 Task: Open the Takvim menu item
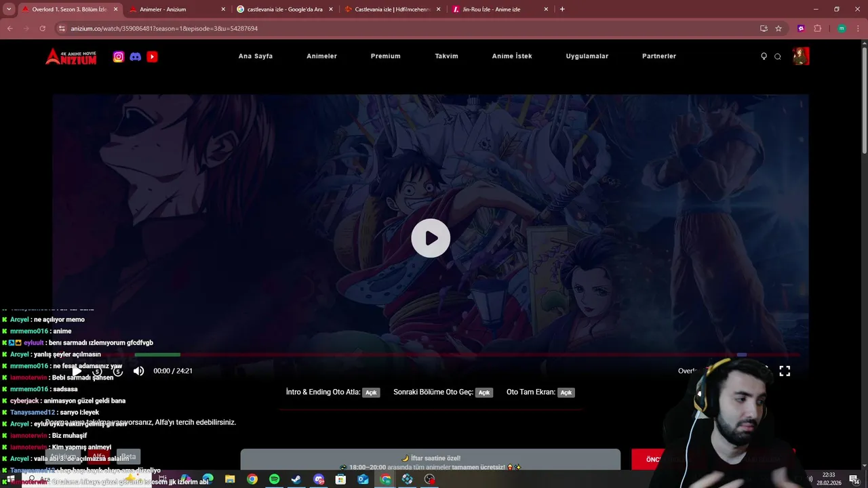click(446, 56)
